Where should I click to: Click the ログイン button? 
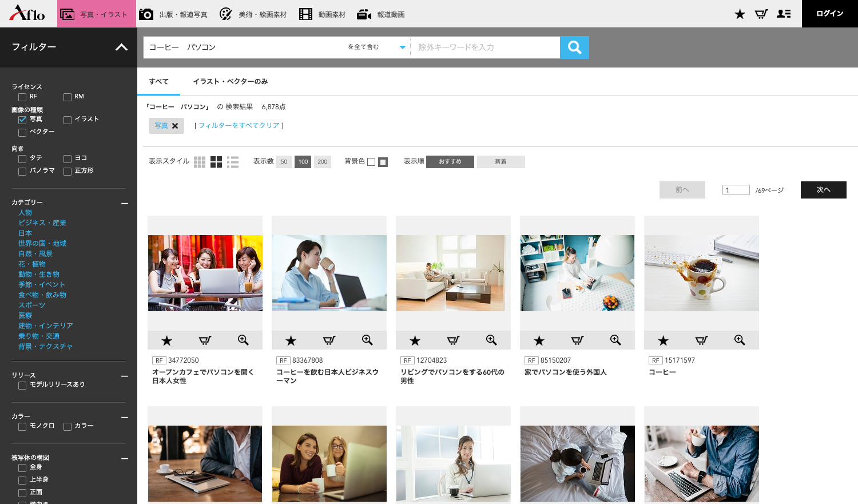point(830,14)
